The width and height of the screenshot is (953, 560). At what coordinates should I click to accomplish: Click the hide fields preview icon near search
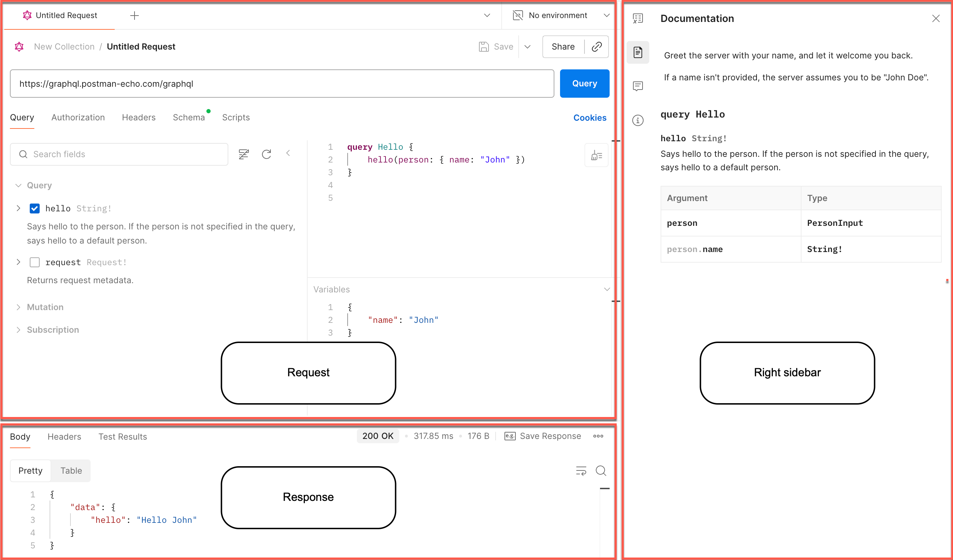coord(244,154)
